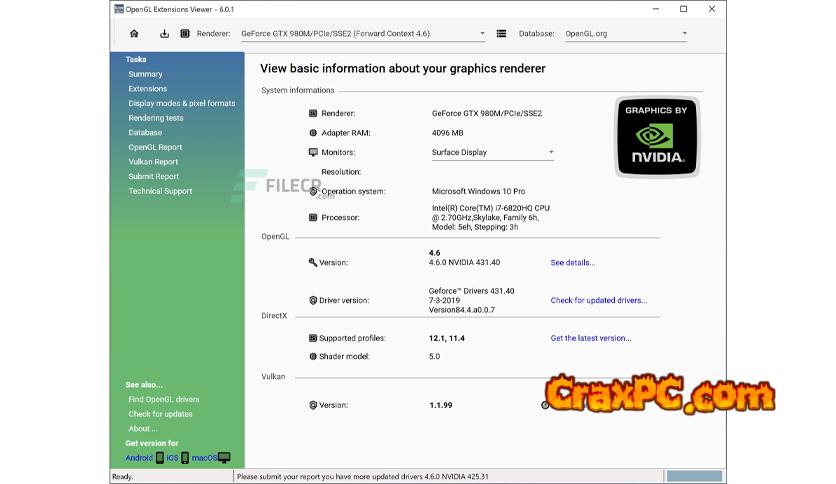The width and height of the screenshot is (836, 484).
Task: Expand the Monitors Surface Display dropdown
Action: click(551, 153)
